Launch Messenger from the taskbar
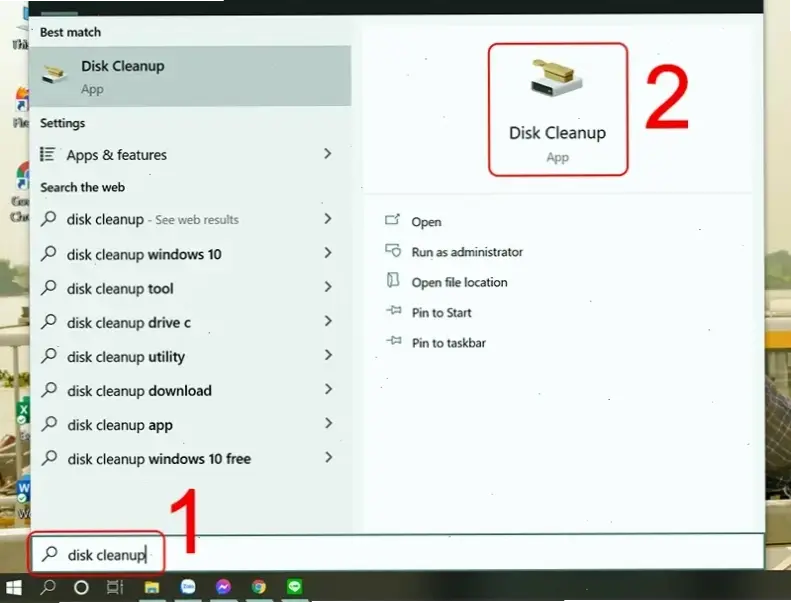The height and width of the screenshot is (603, 791). click(x=223, y=588)
